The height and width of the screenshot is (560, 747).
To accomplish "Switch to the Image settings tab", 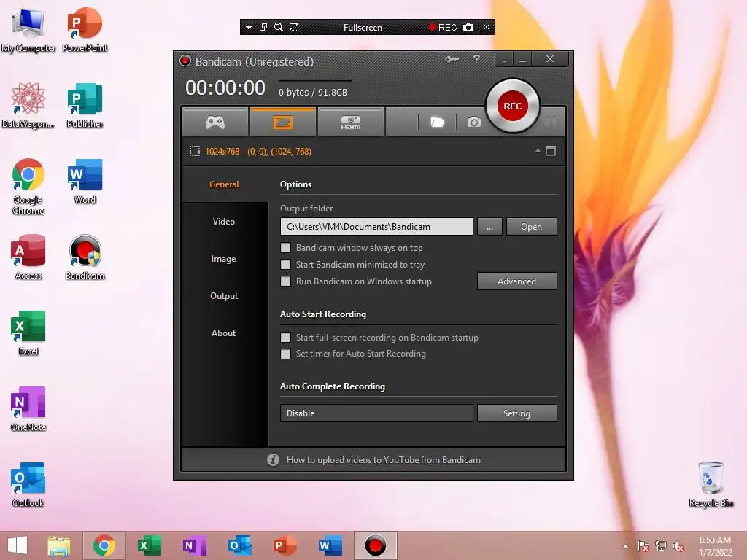I will click(224, 259).
